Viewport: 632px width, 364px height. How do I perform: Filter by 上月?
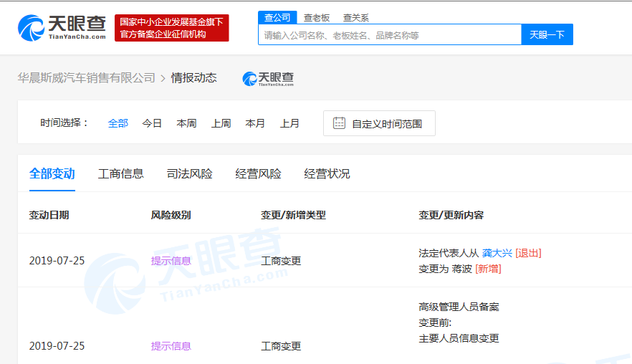coord(289,123)
